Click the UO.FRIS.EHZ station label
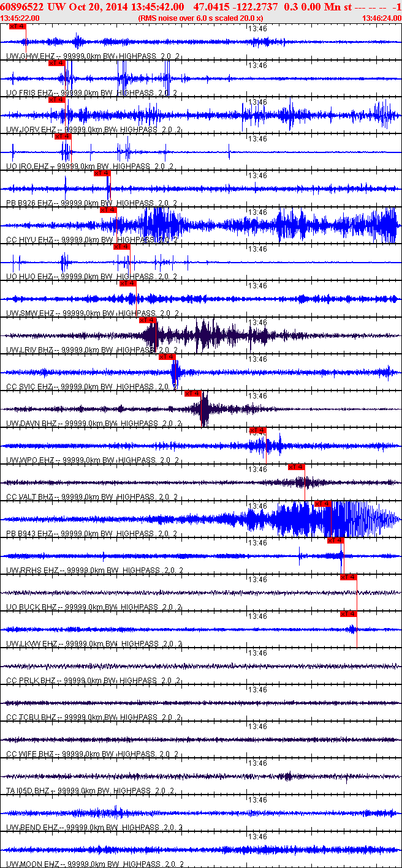Screen dimensions: 402x868 tap(29, 93)
